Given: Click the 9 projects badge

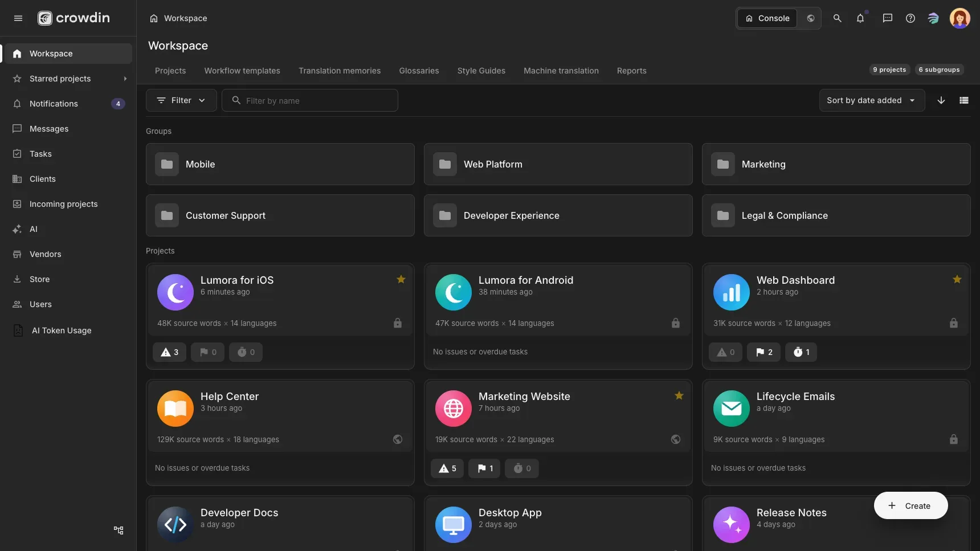Looking at the screenshot, I should pos(889,70).
